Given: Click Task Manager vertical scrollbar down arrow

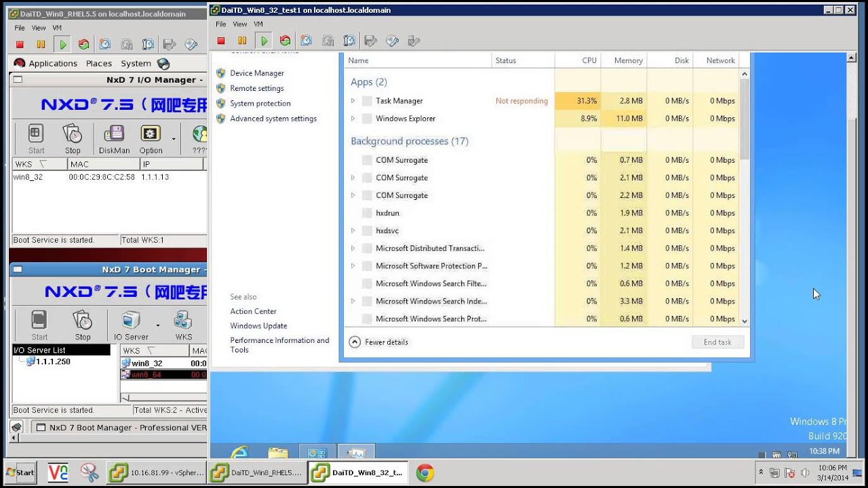Looking at the screenshot, I should (x=745, y=321).
